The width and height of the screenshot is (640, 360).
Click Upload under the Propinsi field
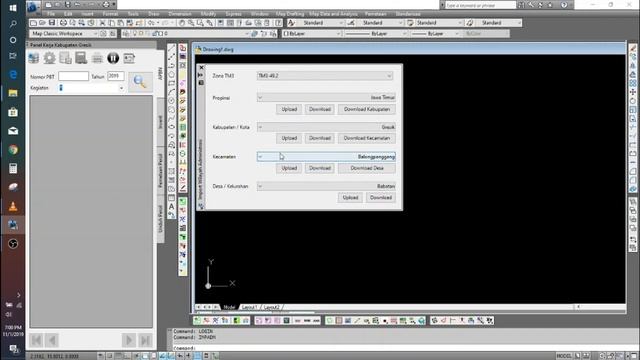tap(289, 109)
